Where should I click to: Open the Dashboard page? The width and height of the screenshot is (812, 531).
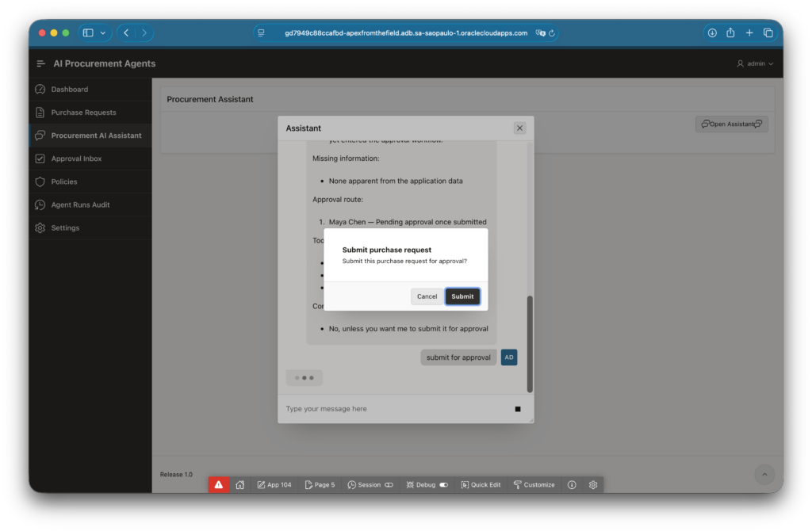tap(90, 89)
